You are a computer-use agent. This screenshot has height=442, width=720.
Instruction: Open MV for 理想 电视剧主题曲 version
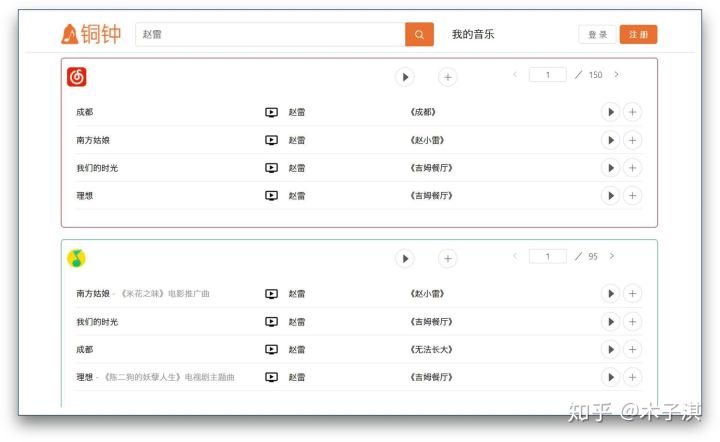click(x=271, y=377)
